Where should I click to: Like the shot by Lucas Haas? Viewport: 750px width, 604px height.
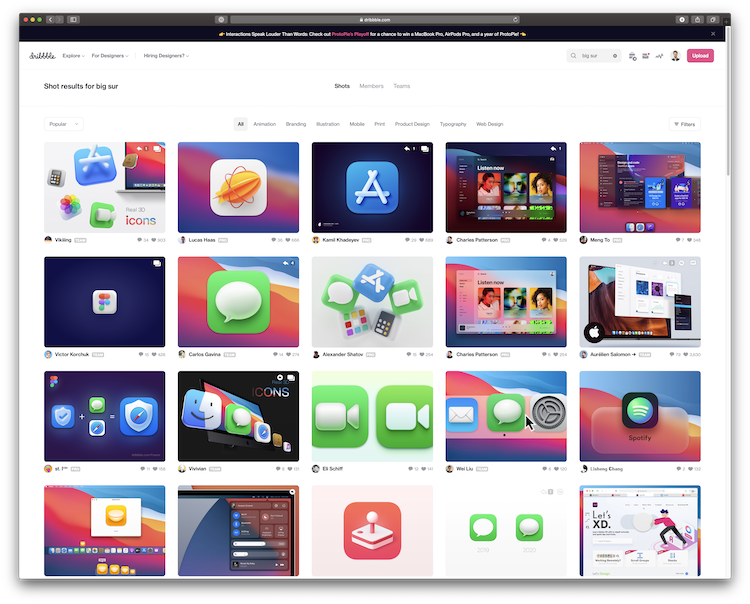tap(288, 240)
